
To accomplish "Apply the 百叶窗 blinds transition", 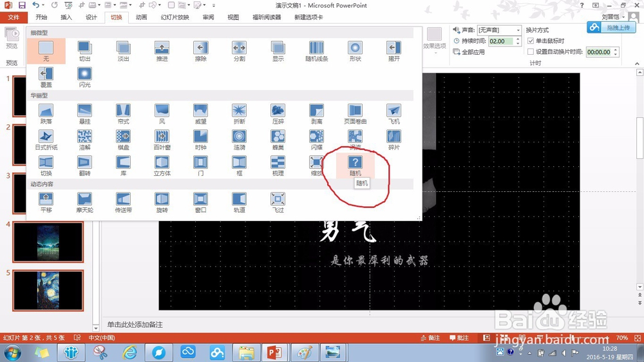I will pyautogui.click(x=162, y=140).
